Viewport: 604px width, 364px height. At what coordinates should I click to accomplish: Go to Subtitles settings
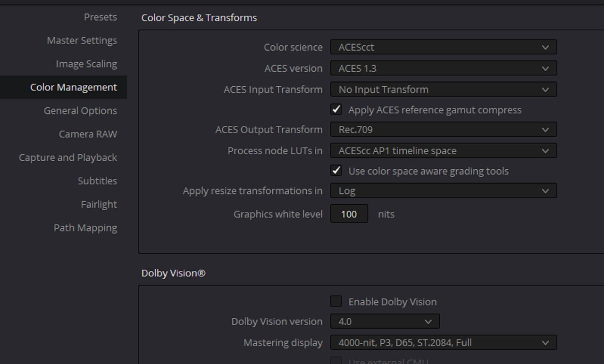97,181
